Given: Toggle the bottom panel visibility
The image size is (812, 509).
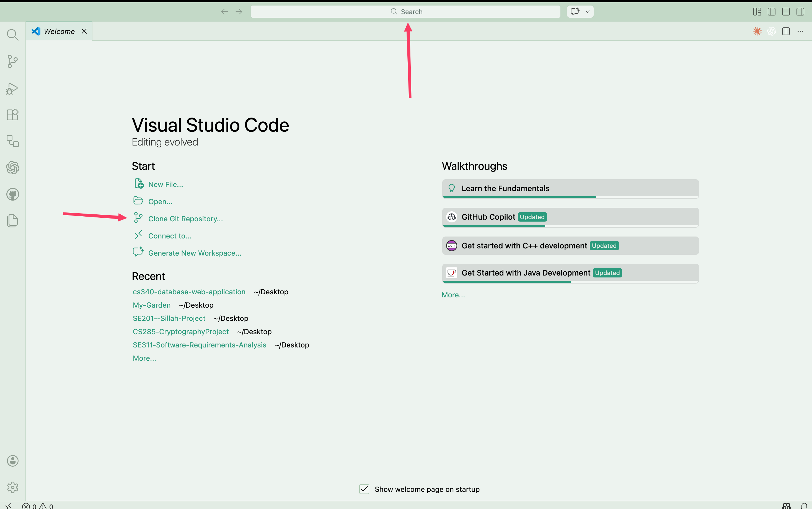Looking at the screenshot, I should pyautogui.click(x=786, y=11).
